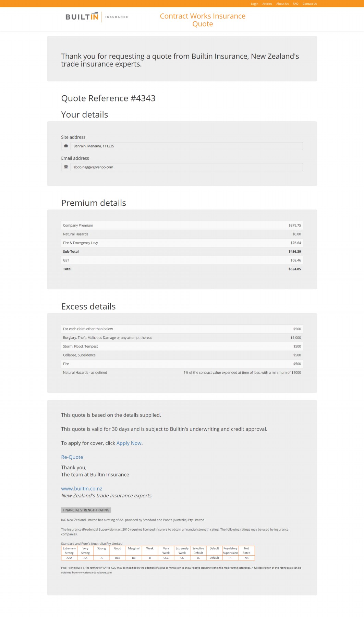The height and width of the screenshot is (617, 364).
Task: Click the Builtin Insurance logo
Action: click(96, 17)
